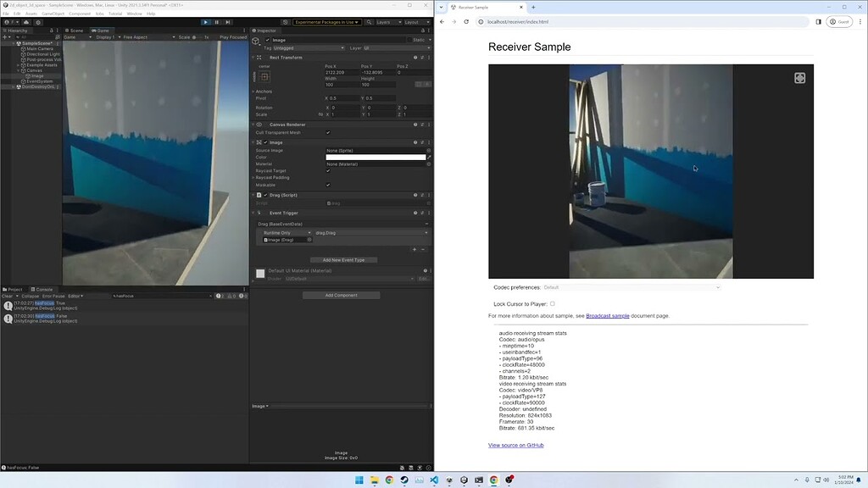Image resolution: width=868 pixels, height=488 pixels.
Task: Click the Add Component button
Action: pos(343,295)
